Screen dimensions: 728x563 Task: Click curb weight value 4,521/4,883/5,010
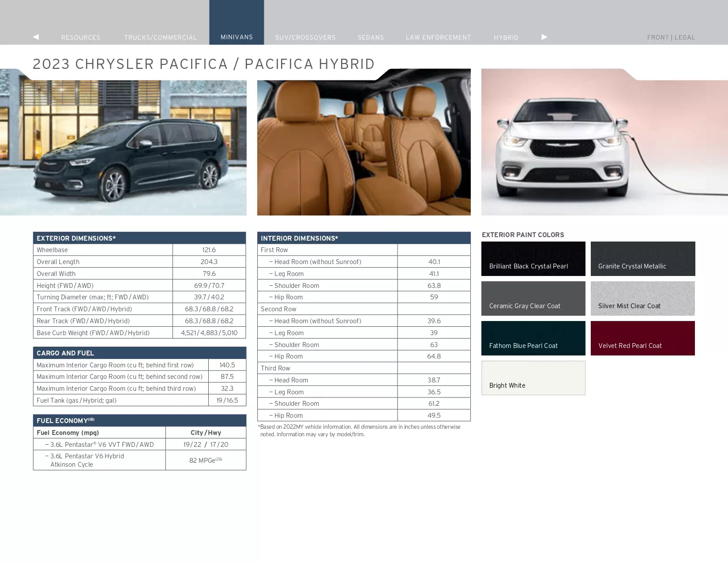point(209,333)
